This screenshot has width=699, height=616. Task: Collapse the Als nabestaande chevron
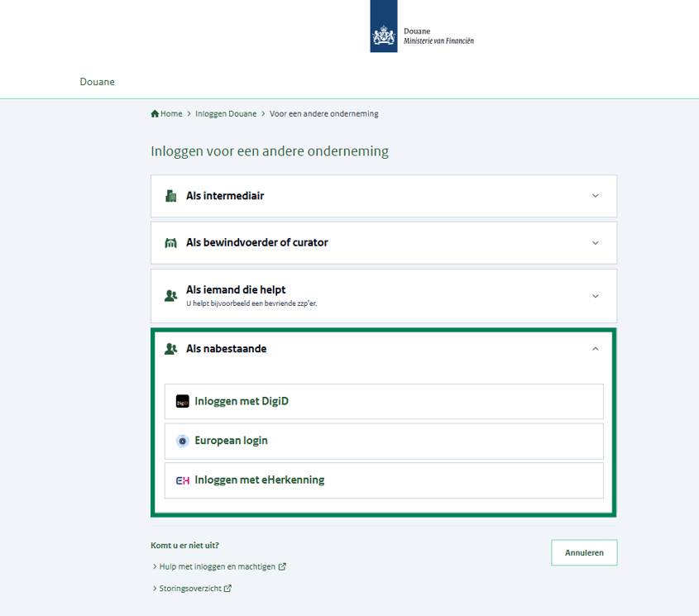595,349
